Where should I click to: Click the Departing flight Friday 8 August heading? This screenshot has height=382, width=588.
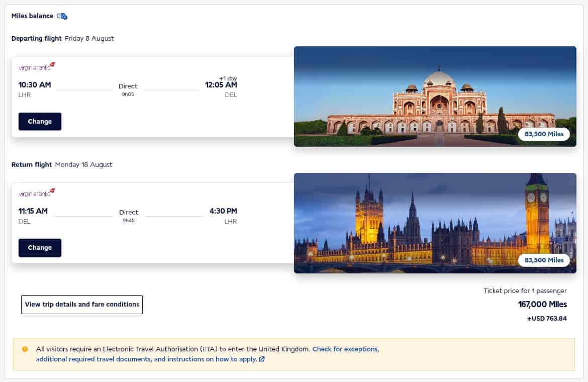coord(63,38)
